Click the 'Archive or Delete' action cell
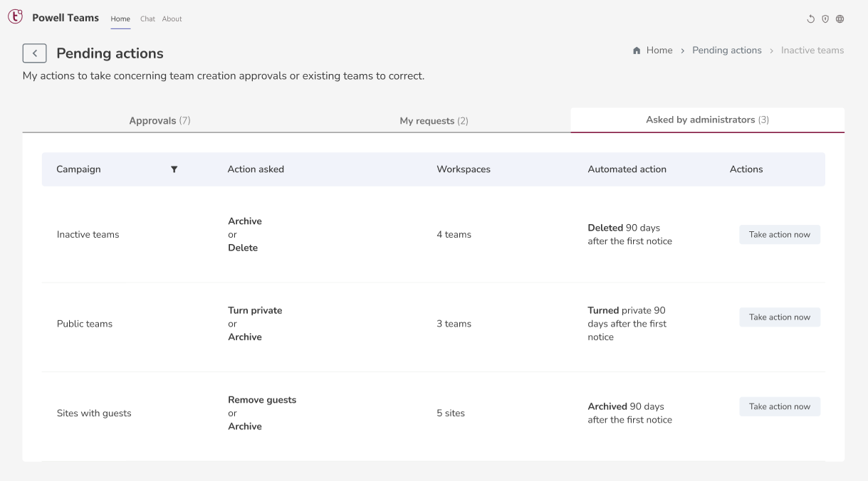 [x=245, y=235]
